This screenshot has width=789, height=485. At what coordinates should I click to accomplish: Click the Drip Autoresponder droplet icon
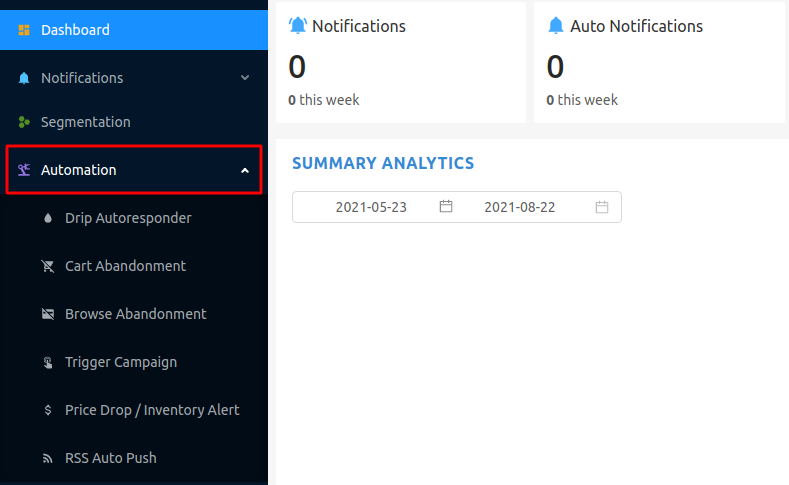coord(48,218)
